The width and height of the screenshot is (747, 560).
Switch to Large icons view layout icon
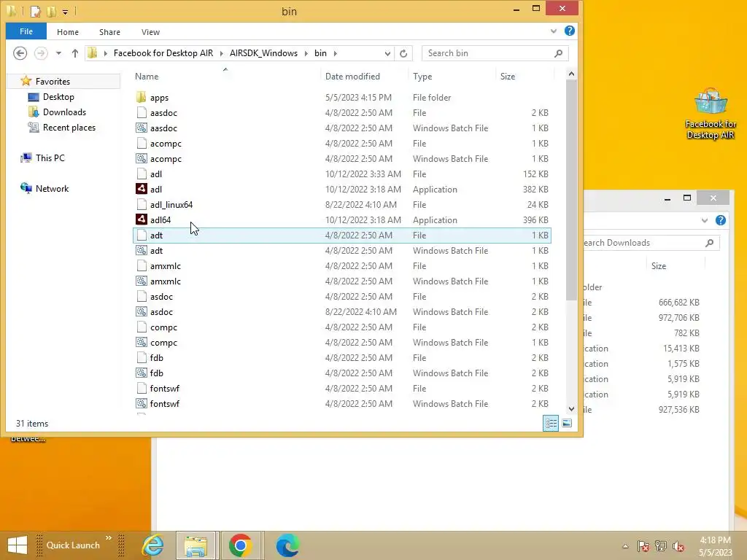pyautogui.click(x=566, y=423)
